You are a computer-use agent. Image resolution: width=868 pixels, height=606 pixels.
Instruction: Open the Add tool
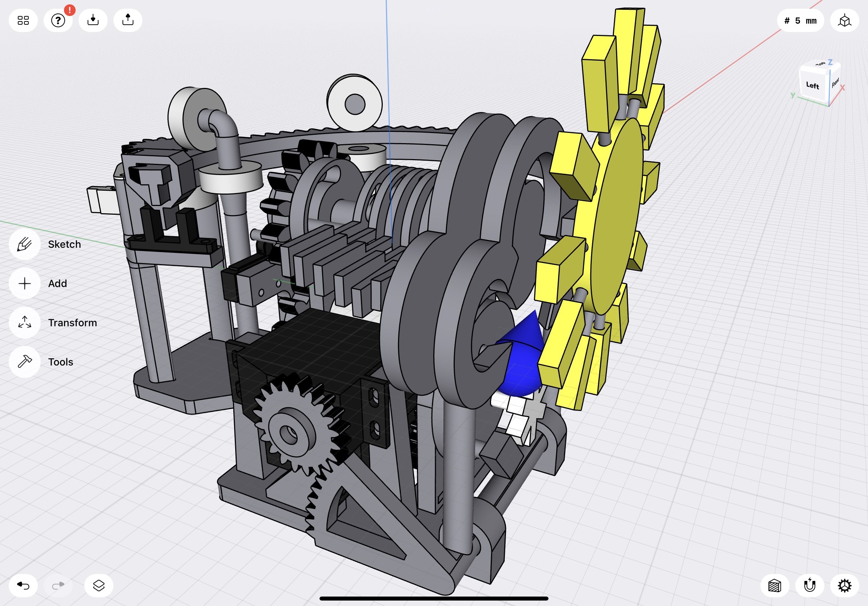[x=24, y=283]
